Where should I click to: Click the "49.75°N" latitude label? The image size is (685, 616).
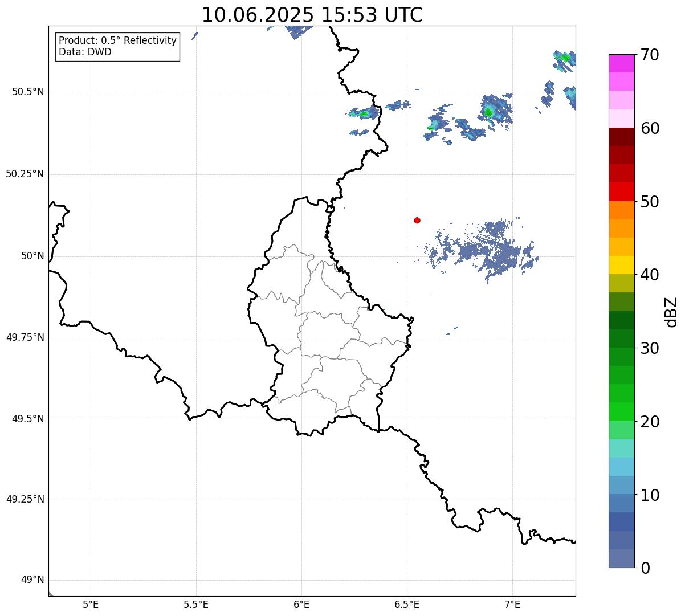pyautogui.click(x=25, y=337)
